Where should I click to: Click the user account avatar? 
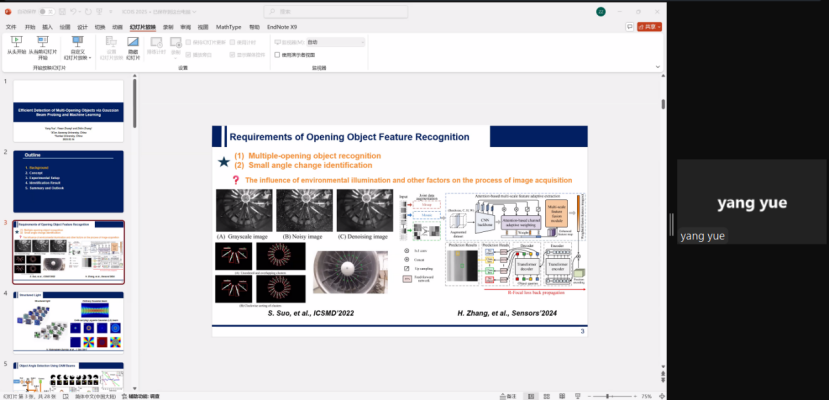tap(601, 12)
